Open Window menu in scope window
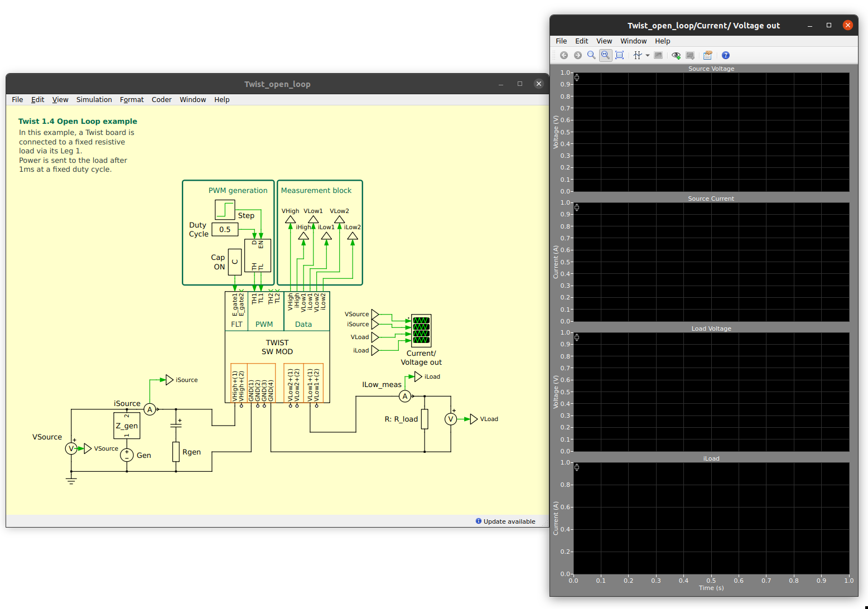This screenshot has height=609, width=868. click(634, 41)
